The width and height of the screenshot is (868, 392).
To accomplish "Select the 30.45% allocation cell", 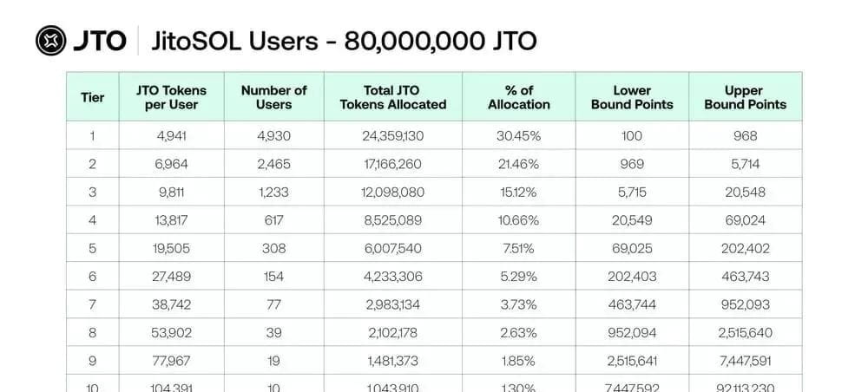I will (x=518, y=135).
